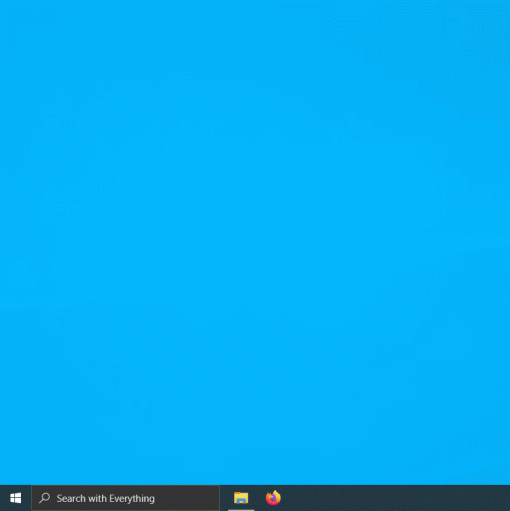Image resolution: width=510 pixels, height=511 pixels.
Task: Click empty area of the taskbar
Action: (x=397, y=498)
